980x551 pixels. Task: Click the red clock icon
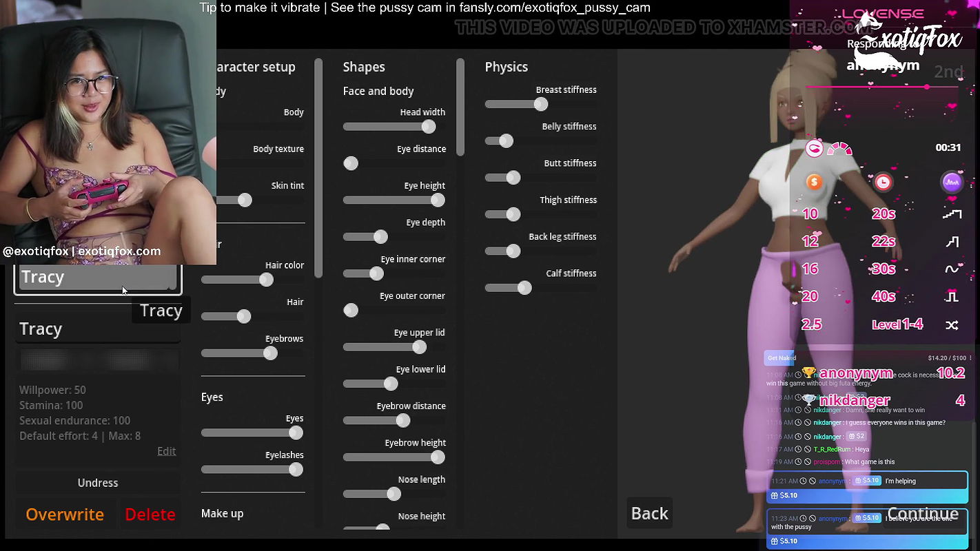tap(883, 182)
